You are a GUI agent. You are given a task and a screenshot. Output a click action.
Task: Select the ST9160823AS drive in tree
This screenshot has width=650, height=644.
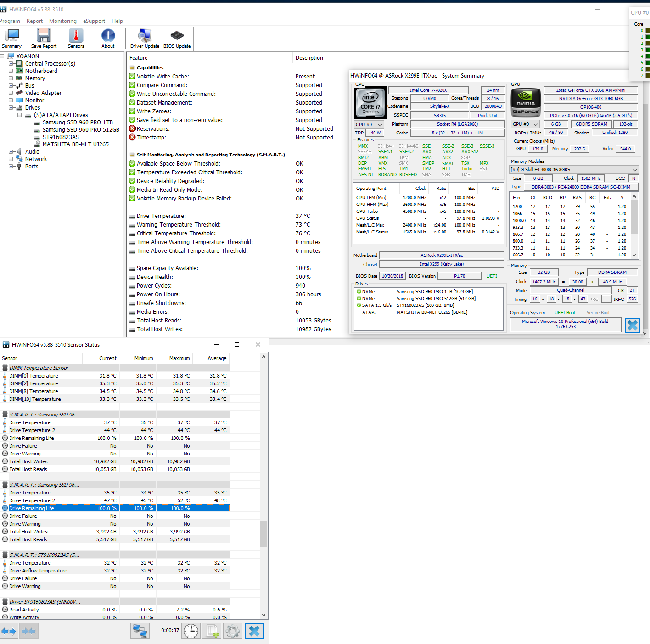pos(61,137)
